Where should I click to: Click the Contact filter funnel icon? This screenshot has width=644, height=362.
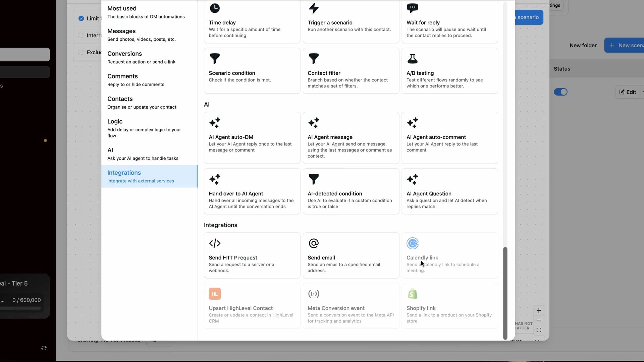314,59
